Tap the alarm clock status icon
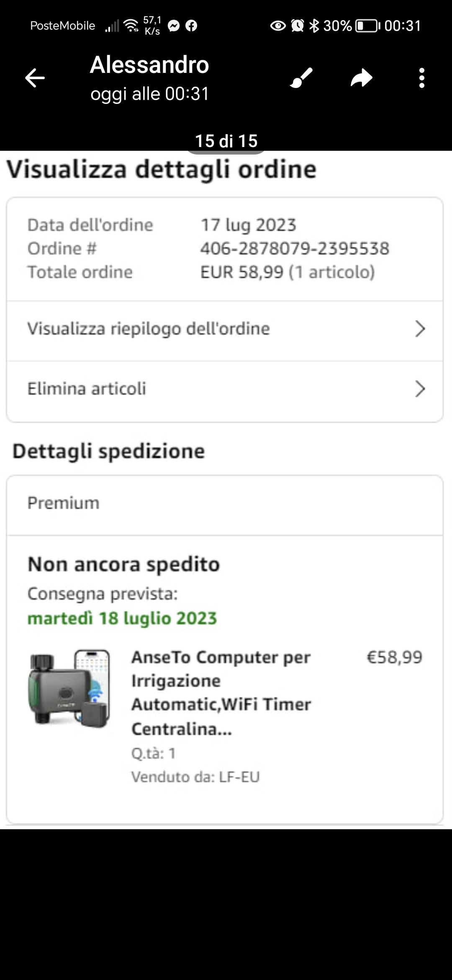Screen dimensions: 452x980 pos(297,26)
